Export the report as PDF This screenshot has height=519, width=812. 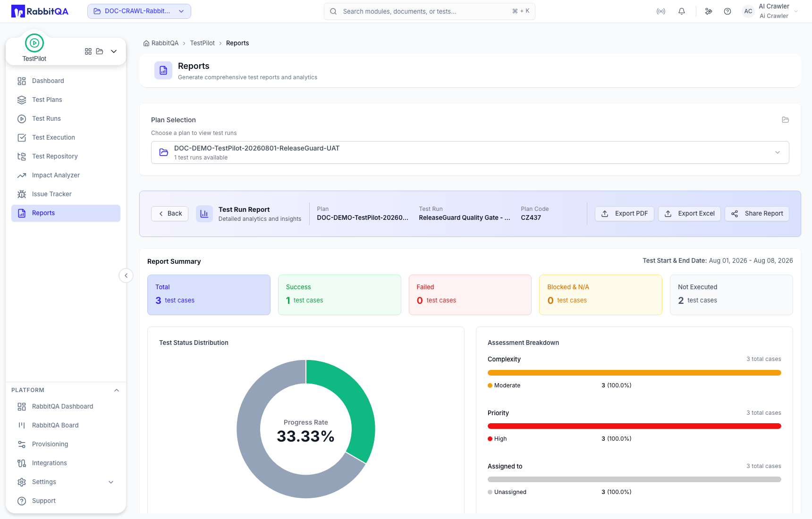tap(625, 214)
